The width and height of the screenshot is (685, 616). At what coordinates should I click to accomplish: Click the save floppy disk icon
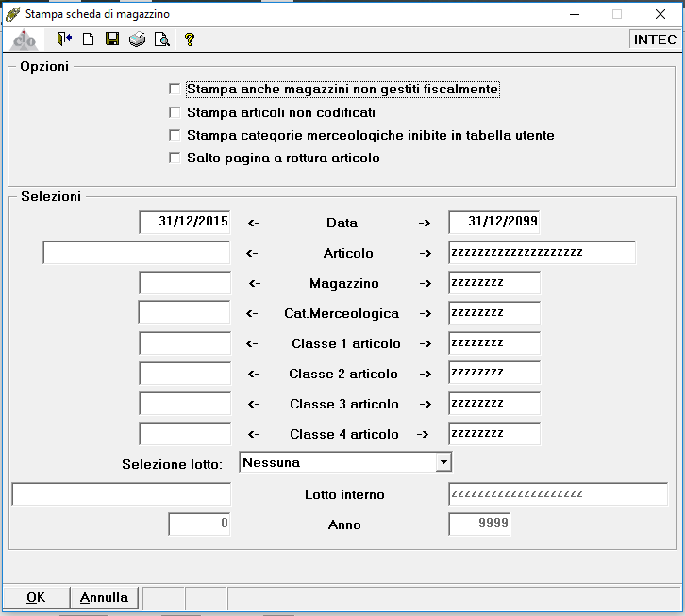[x=112, y=40]
